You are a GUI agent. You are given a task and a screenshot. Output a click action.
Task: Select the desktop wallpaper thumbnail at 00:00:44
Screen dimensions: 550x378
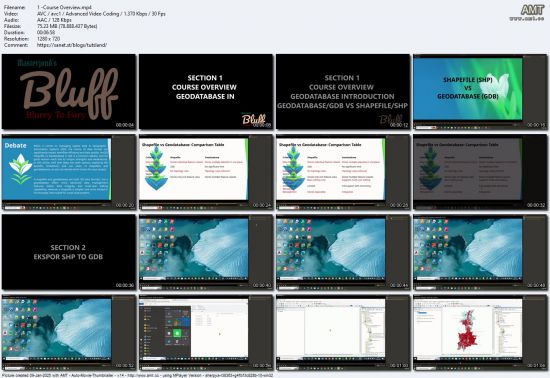click(x=343, y=252)
